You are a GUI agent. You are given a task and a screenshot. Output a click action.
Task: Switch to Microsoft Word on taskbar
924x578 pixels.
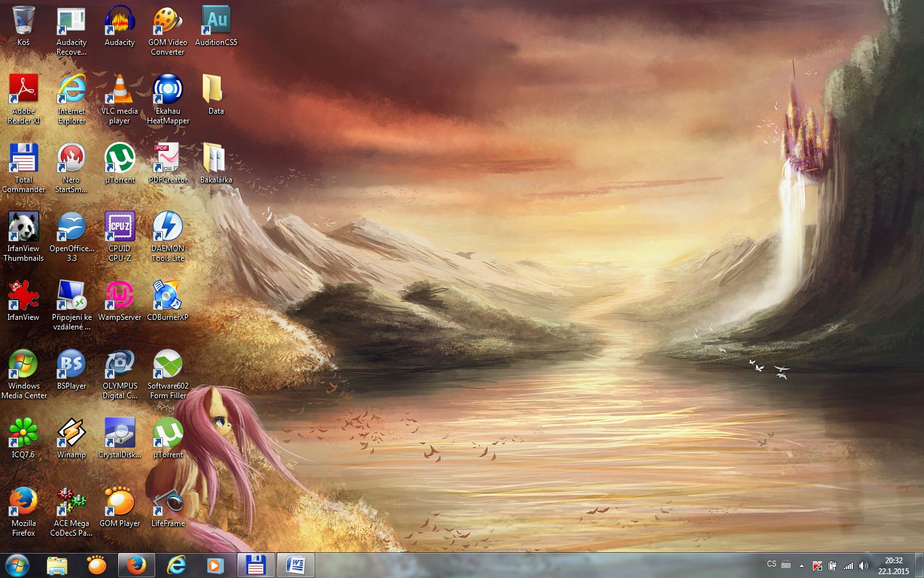tap(296, 565)
